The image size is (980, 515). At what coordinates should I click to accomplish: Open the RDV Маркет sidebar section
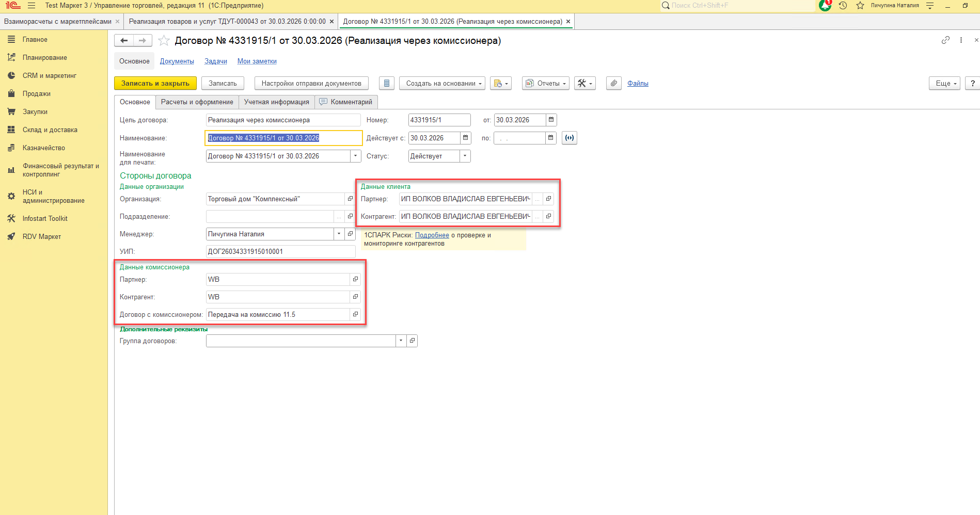click(42, 237)
